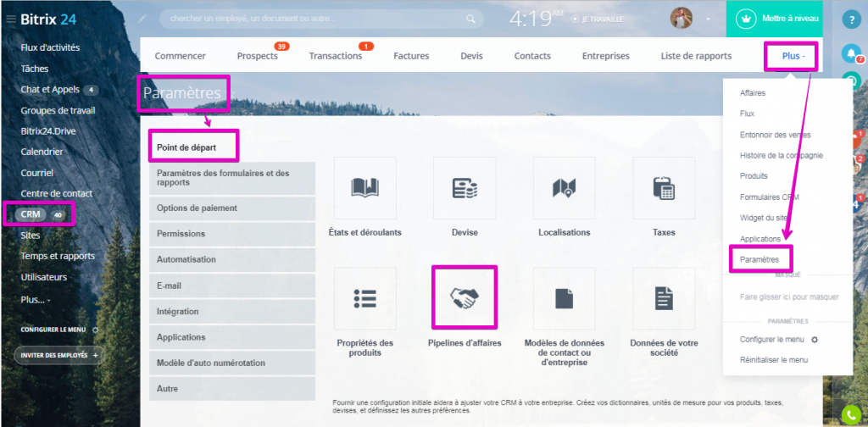Image resolution: width=868 pixels, height=427 pixels.
Task: Select Applications in the Plus dropdown menu
Action: [x=760, y=239]
